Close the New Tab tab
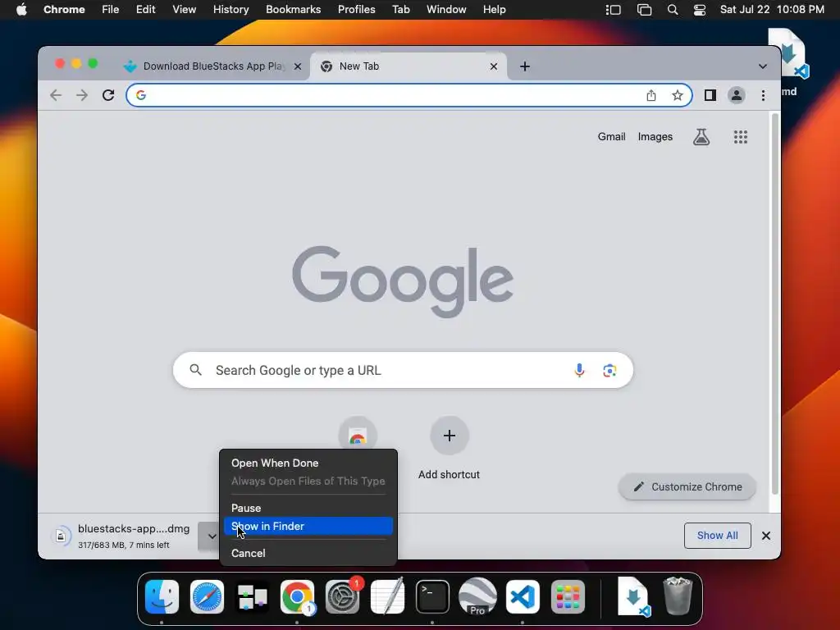Screen dimensions: 840x630 click(493, 66)
